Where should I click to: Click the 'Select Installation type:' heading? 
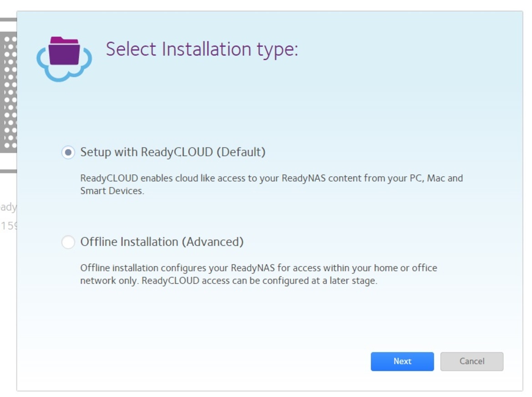(x=202, y=50)
